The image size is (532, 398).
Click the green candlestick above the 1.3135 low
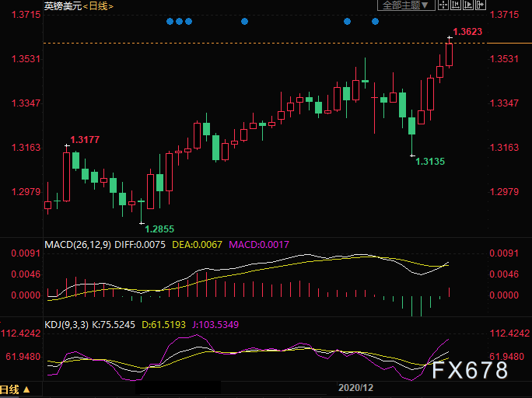click(x=412, y=126)
